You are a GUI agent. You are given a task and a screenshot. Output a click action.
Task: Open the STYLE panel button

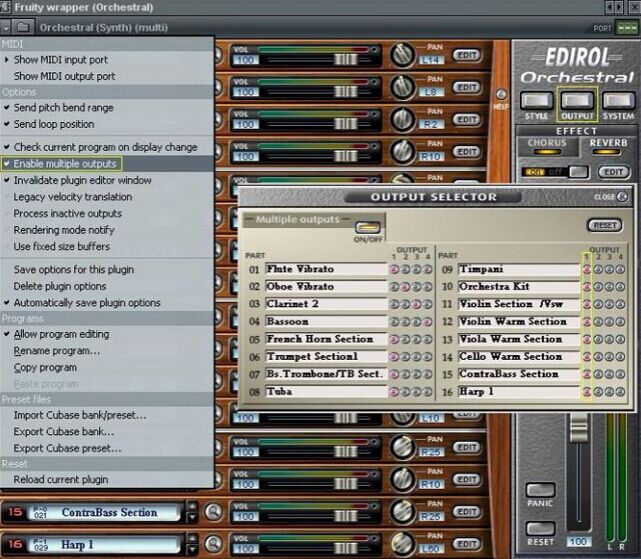pos(537,100)
